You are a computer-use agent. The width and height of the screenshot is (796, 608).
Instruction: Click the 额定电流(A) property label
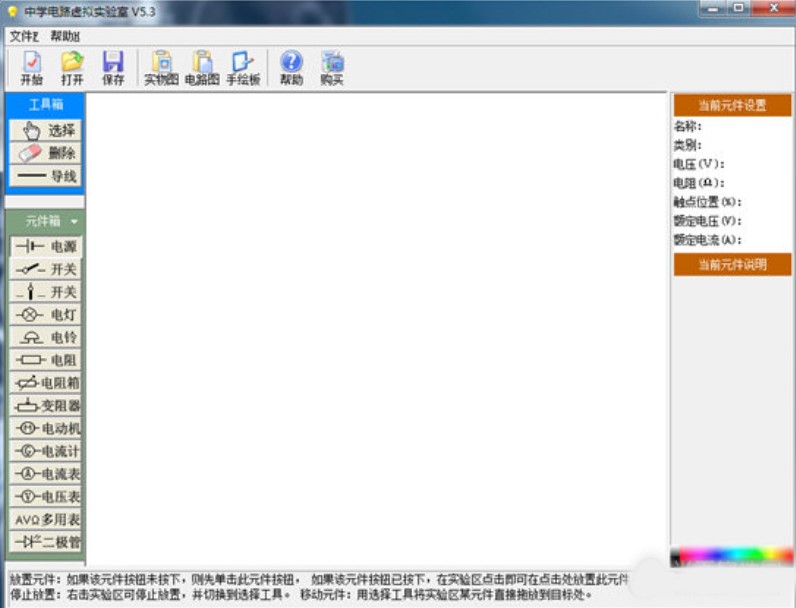pyautogui.click(x=707, y=240)
